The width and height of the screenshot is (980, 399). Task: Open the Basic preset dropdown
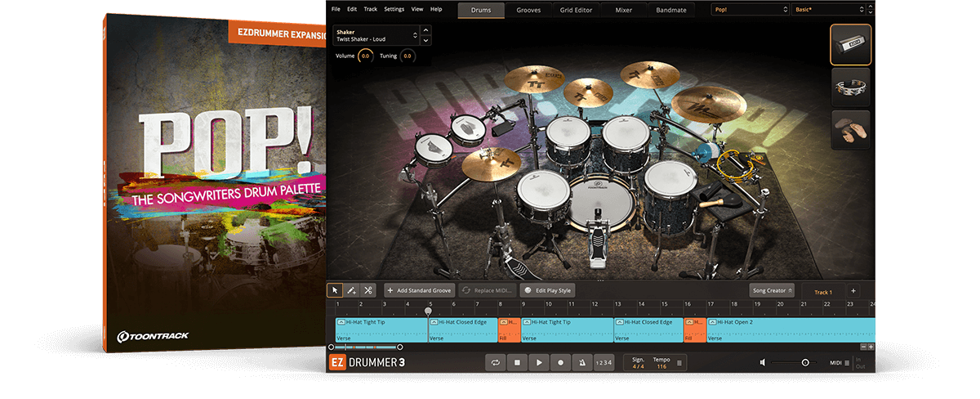pos(827,10)
